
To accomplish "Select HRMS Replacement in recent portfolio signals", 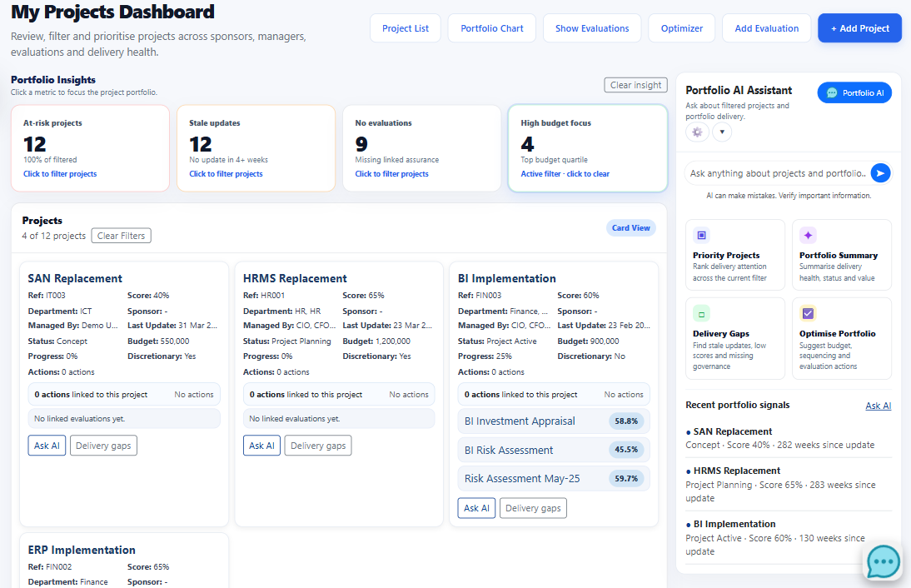I will tap(789, 484).
